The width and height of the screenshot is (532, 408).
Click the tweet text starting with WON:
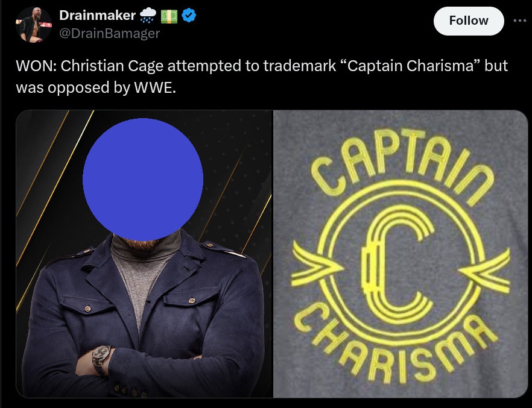262,77
